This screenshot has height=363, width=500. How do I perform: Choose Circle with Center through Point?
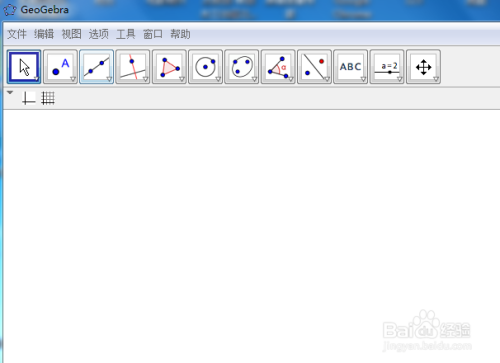(205, 67)
